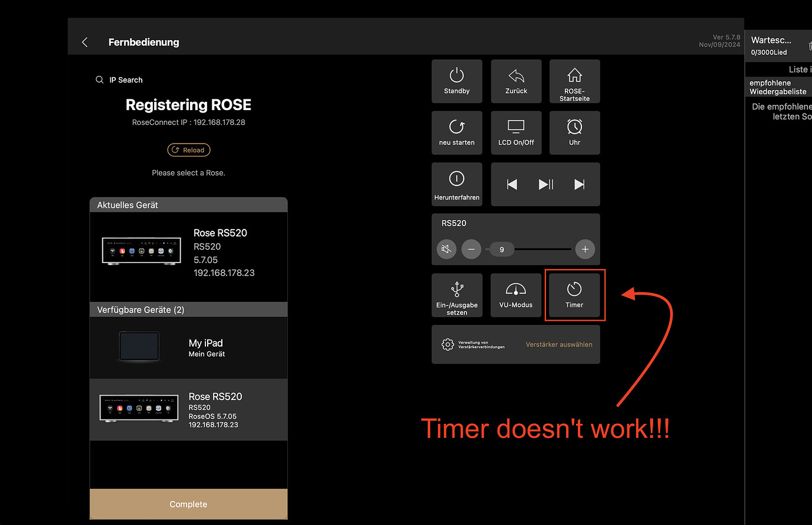Click the RS520 volume slider

click(528, 250)
